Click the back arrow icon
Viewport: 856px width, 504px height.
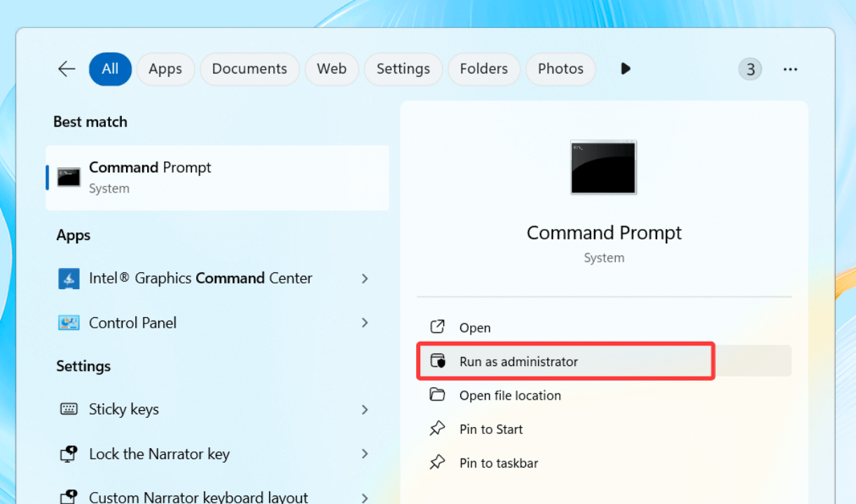pos(67,69)
